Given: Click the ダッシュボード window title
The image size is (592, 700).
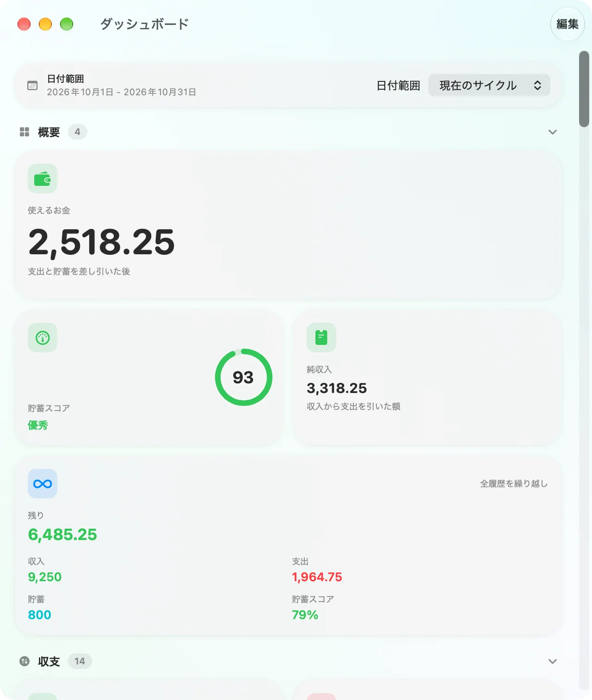Looking at the screenshot, I should point(145,24).
